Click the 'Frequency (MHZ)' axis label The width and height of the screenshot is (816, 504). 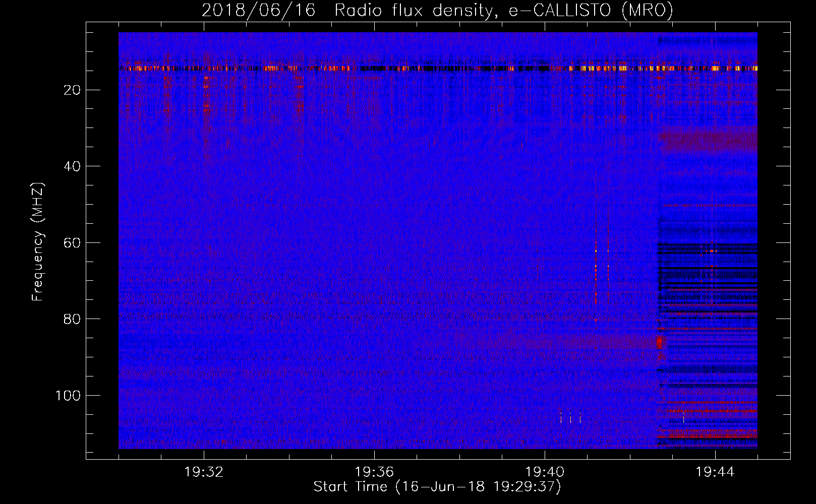[x=38, y=242]
